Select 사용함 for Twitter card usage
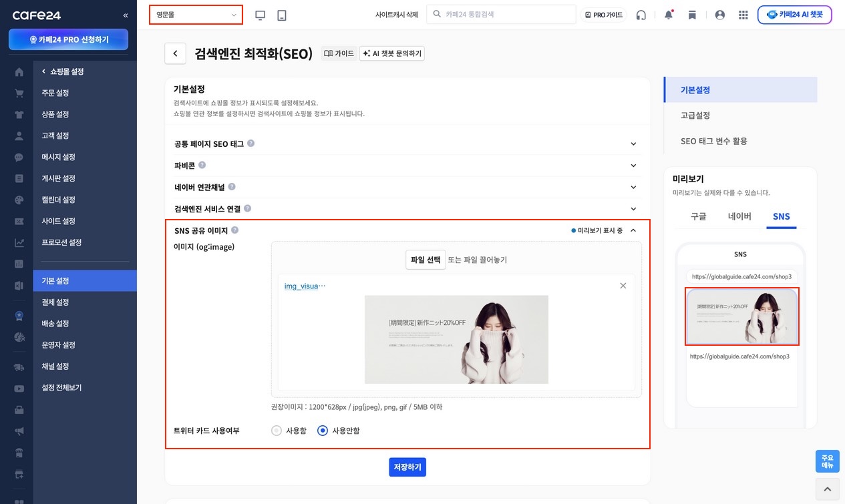Viewport: 845px width, 504px height. (277, 431)
